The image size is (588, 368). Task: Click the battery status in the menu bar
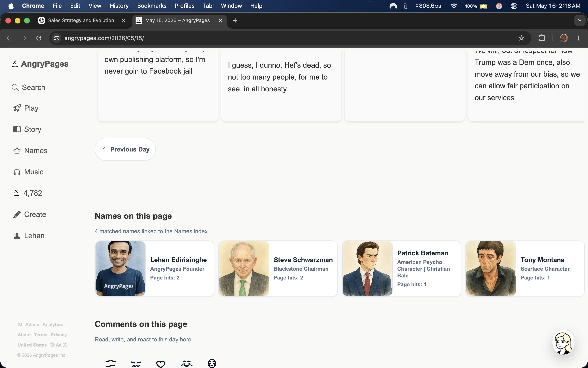[477, 6]
